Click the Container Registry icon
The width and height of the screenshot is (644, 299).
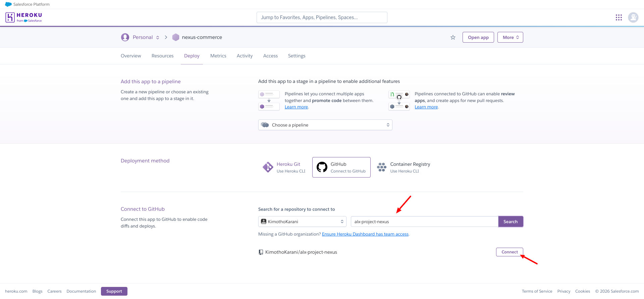coord(382,167)
